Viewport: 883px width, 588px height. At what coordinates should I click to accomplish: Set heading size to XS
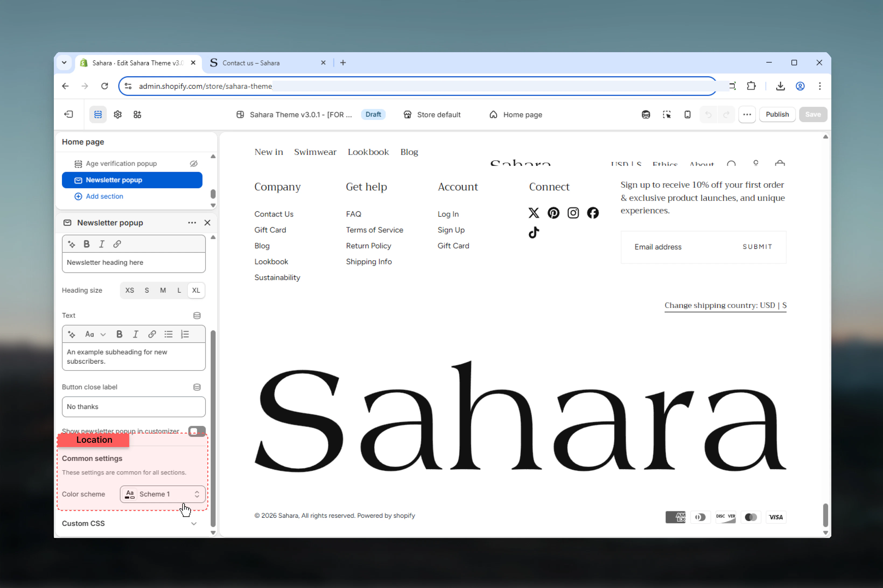tap(129, 290)
